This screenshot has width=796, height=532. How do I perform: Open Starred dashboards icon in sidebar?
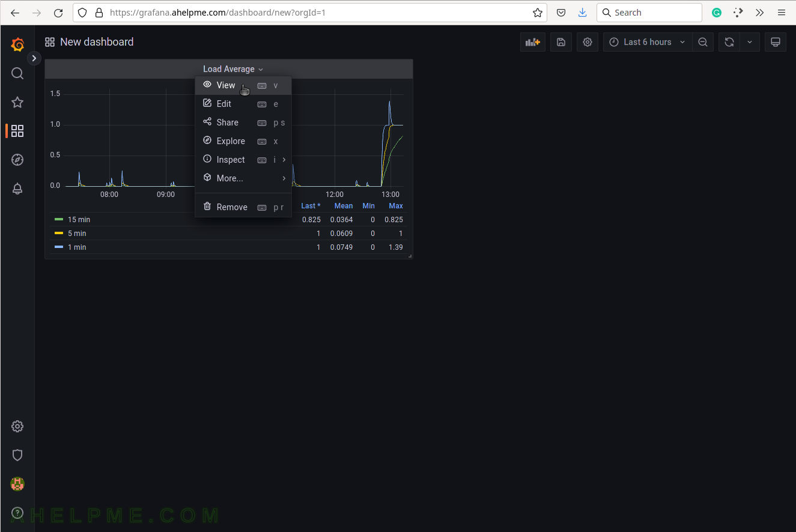[17, 102]
